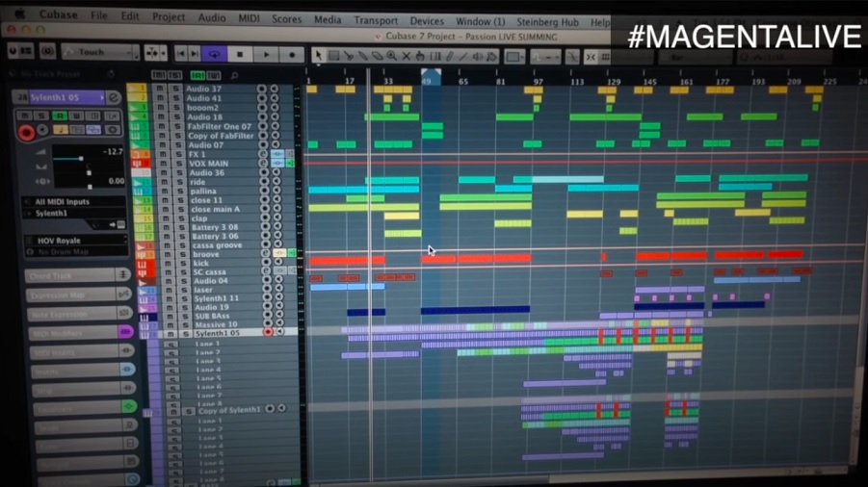
Task: Enable record on Sylenth1 05 track
Action: click(268, 332)
